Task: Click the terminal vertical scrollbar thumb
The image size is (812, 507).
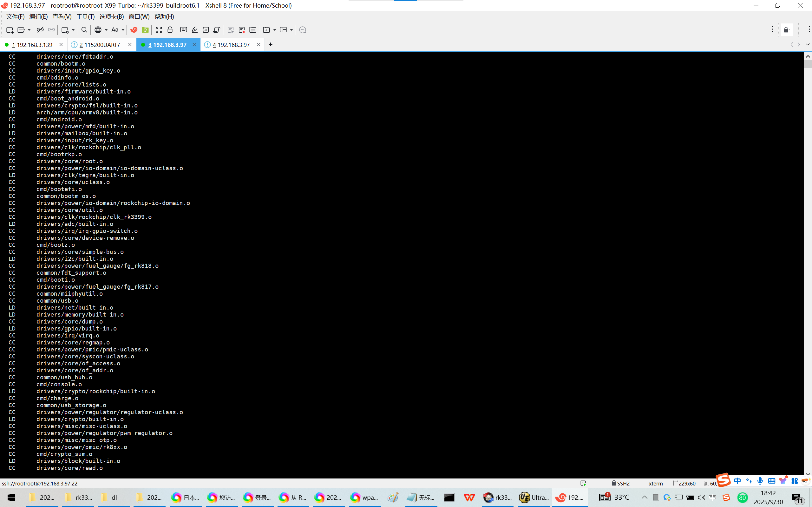Action: pos(808,64)
